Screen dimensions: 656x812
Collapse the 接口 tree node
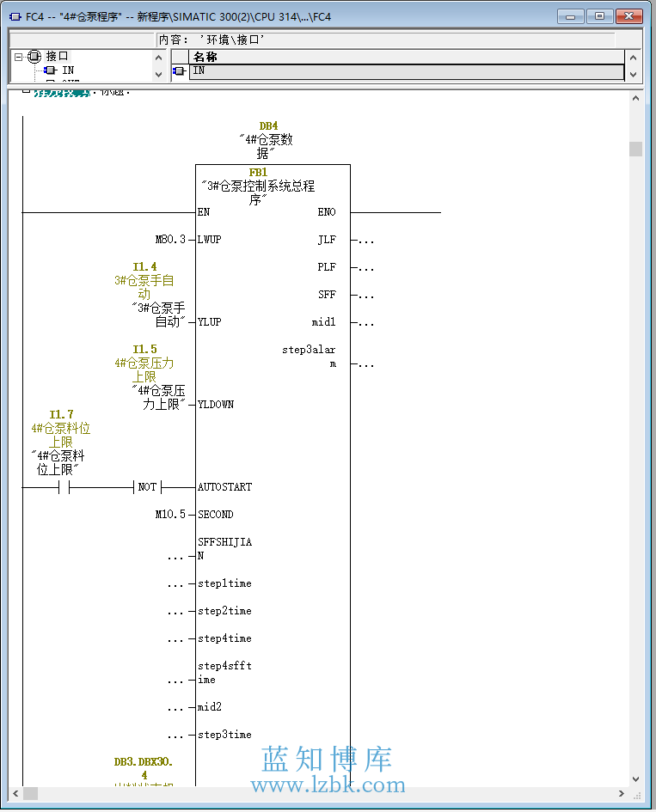point(19,57)
